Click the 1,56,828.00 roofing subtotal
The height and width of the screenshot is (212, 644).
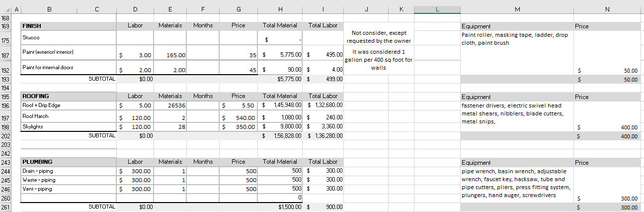(281, 136)
